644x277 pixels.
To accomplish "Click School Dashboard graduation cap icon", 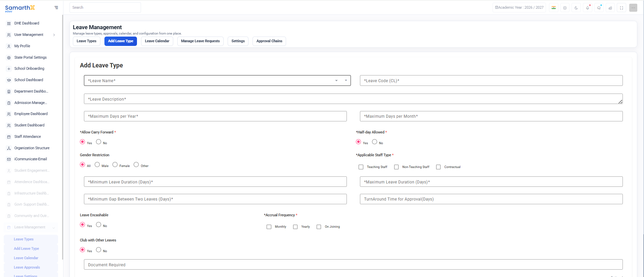I will pos(9,80).
